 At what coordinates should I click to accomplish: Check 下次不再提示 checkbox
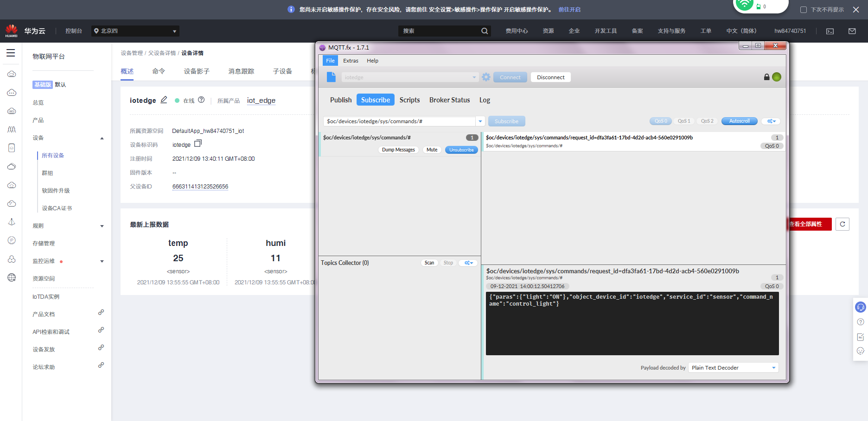click(804, 9)
